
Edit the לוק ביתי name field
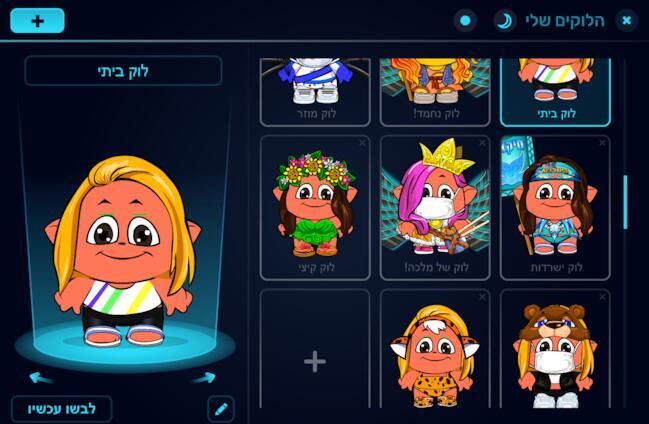click(x=123, y=71)
